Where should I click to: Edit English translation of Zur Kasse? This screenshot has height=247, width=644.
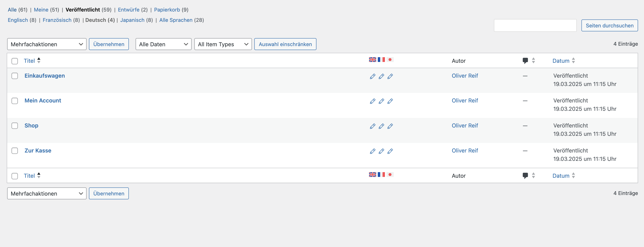tap(372, 151)
